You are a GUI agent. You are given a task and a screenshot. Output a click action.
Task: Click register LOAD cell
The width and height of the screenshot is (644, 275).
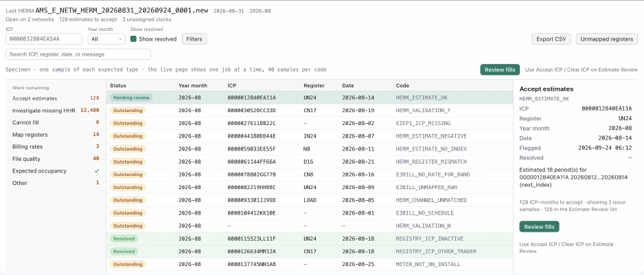click(x=310, y=200)
